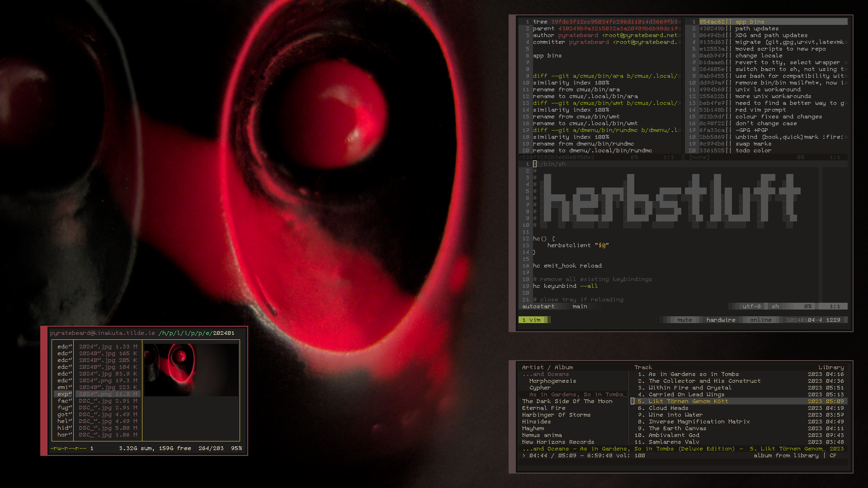Select the 'exp' directory in ranger's parent column

[64, 394]
